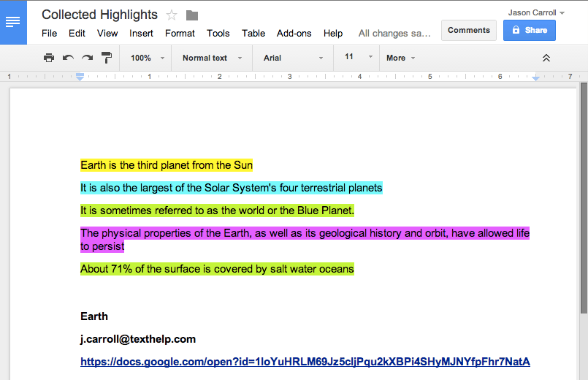Open the Insert menu
Image resolution: width=588 pixels, height=380 pixels.
click(x=141, y=33)
